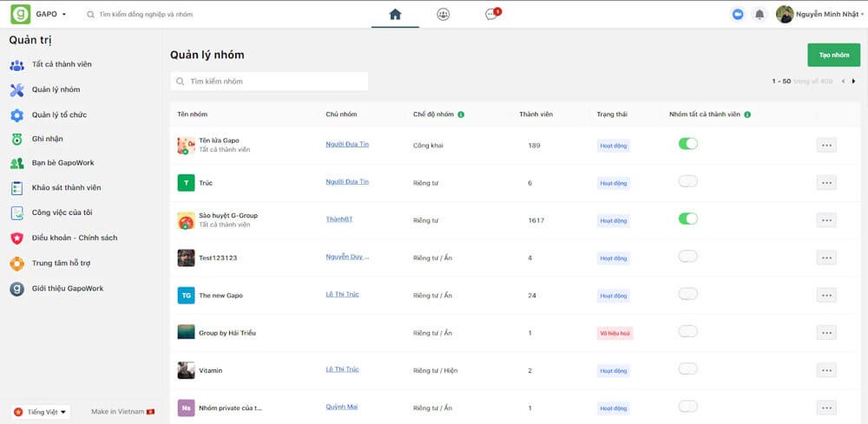Open the groups icon in top navigation
This screenshot has height=424, width=868.
pyautogui.click(x=444, y=14)
